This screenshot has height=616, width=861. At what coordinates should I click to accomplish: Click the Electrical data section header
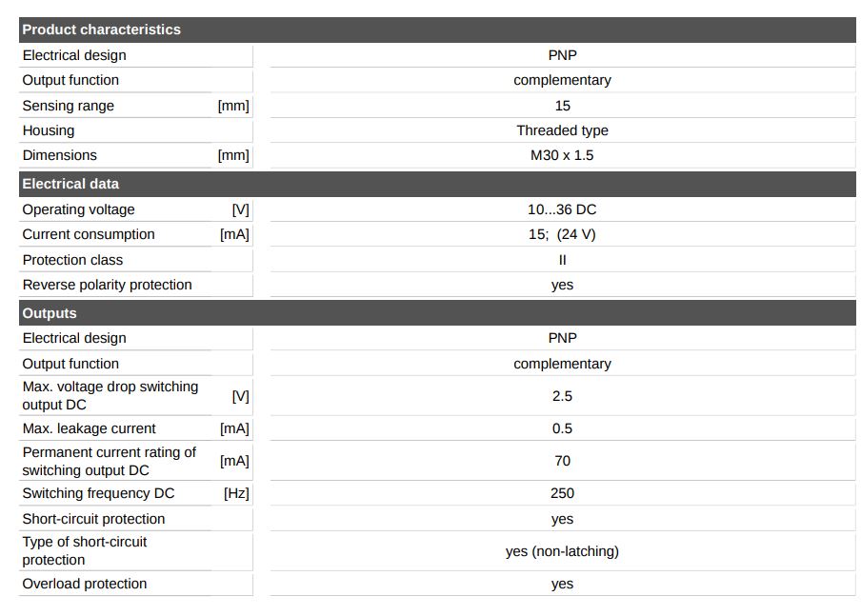[70, 184]
